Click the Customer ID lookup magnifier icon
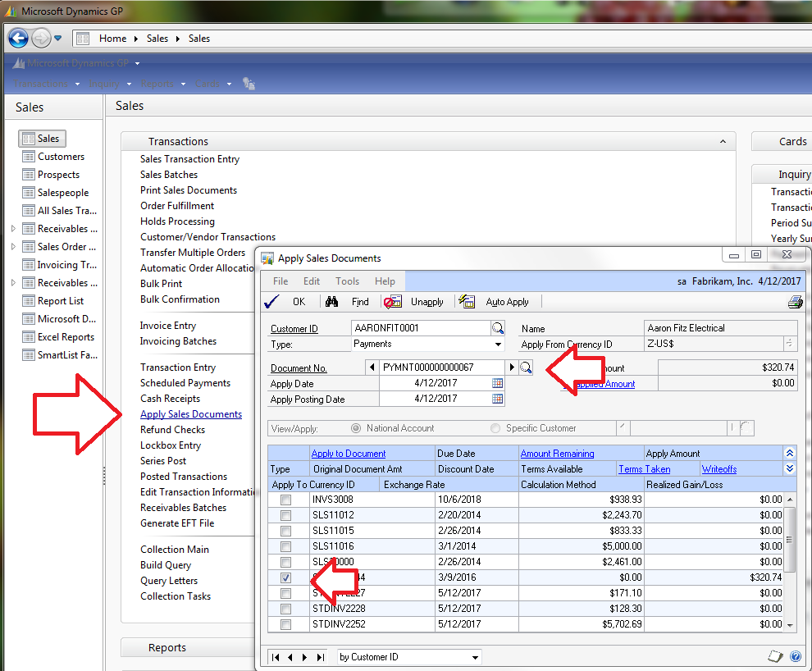 (497, 328)
